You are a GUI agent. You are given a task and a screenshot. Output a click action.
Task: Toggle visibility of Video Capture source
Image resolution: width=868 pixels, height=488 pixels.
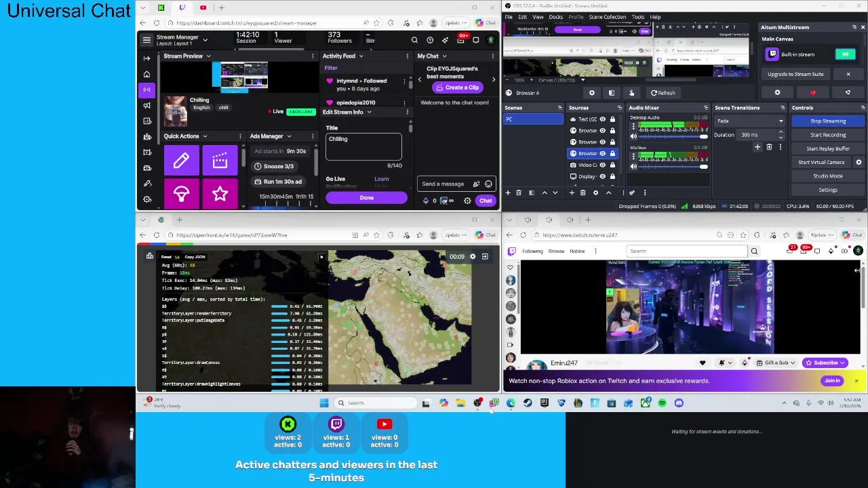coord(602,165)
